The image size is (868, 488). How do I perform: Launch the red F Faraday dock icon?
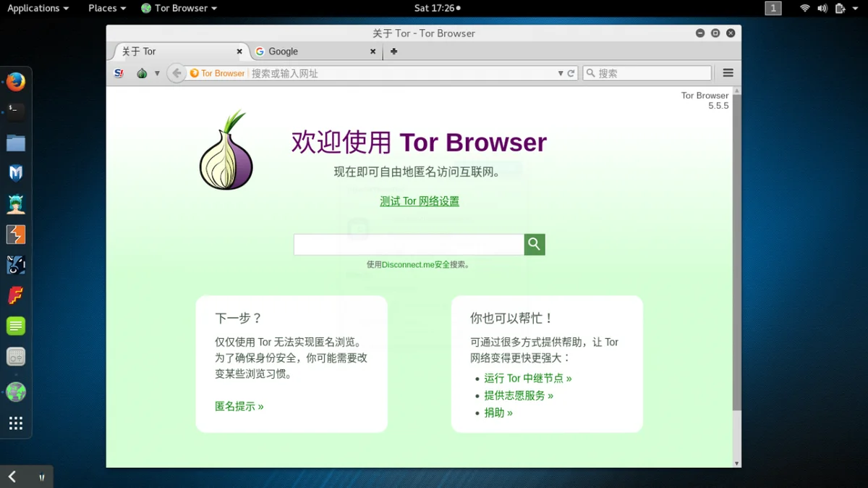click(x=16, y=295)
